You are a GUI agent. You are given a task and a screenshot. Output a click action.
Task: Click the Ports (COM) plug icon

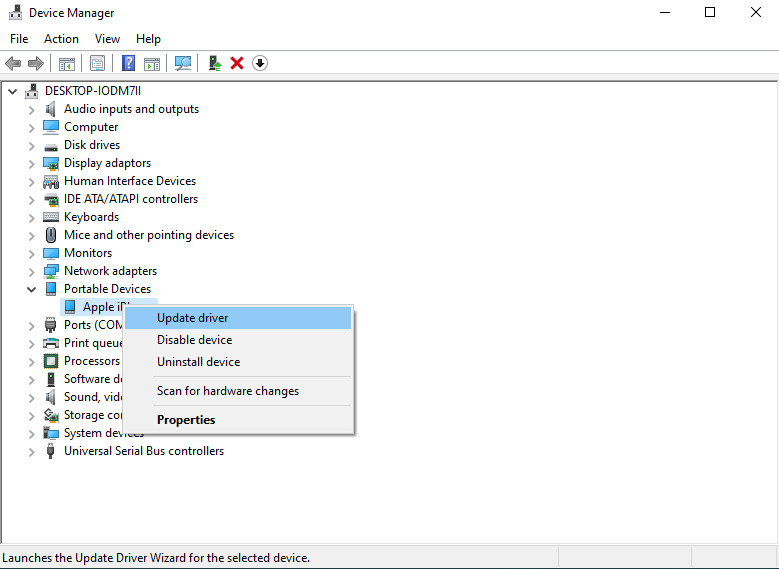tap(51, 325)
